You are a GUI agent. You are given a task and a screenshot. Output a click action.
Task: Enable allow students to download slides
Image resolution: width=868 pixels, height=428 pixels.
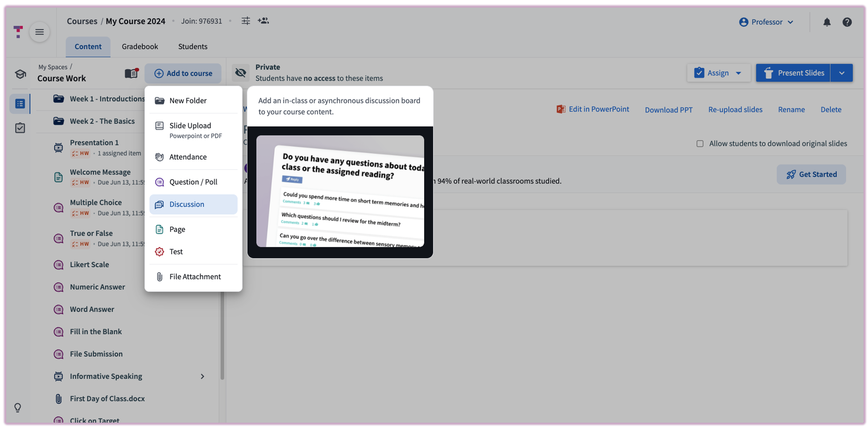coord(700,144)
